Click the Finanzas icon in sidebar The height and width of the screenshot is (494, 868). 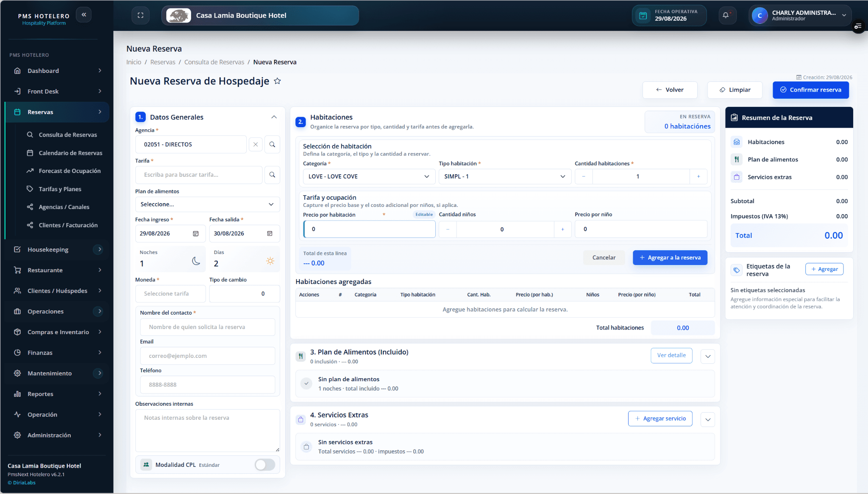tap(17, 353)
